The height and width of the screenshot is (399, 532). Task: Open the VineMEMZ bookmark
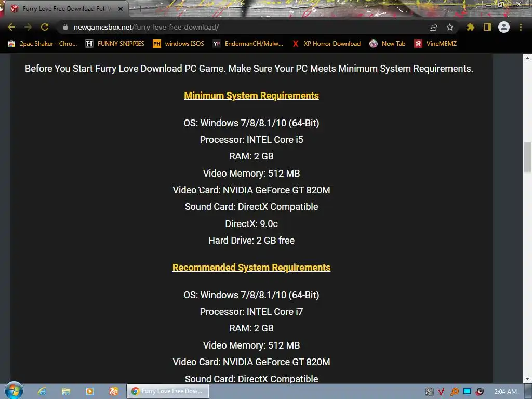tap(435, 44)
